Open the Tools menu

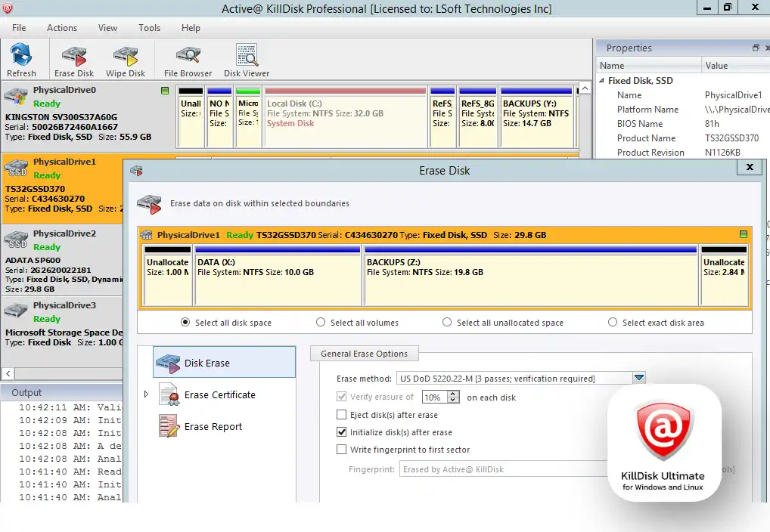(149, 28)
